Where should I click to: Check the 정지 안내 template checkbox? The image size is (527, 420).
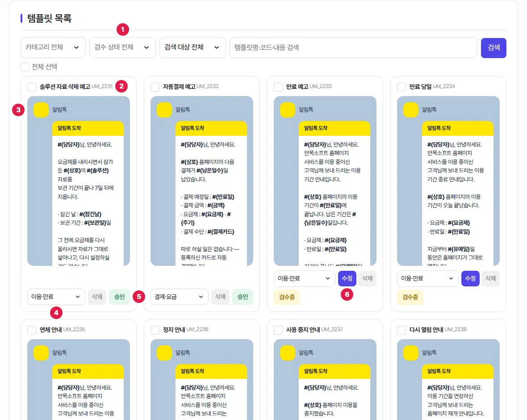[x=155, y=330]
